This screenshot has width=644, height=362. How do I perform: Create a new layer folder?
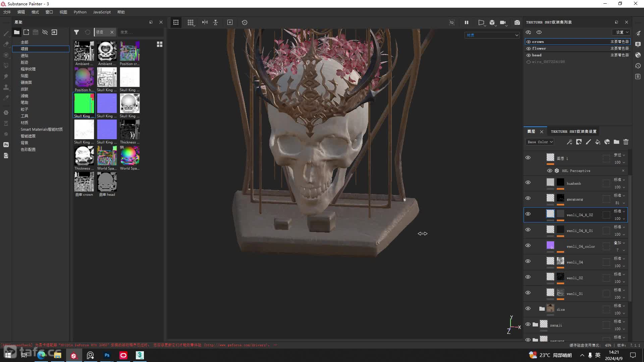tap(616, 142)
